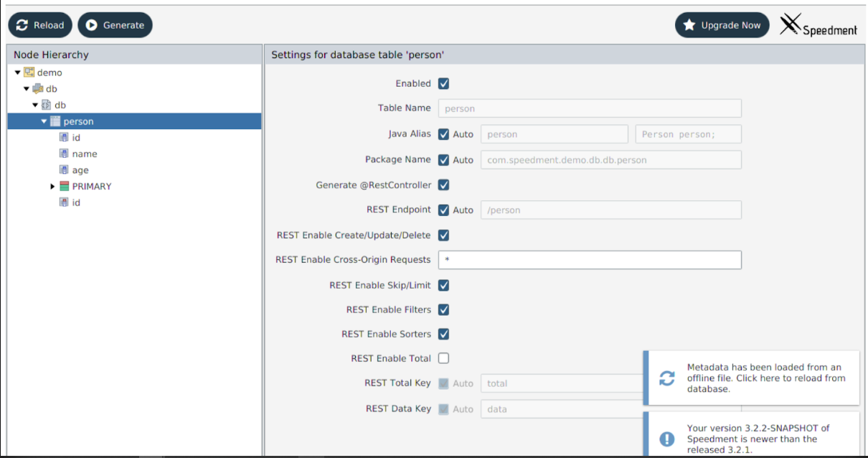The height and width of the screenshot is (458, 868).
Task: Collapse the dbms node db below demo
Action: 27,89
